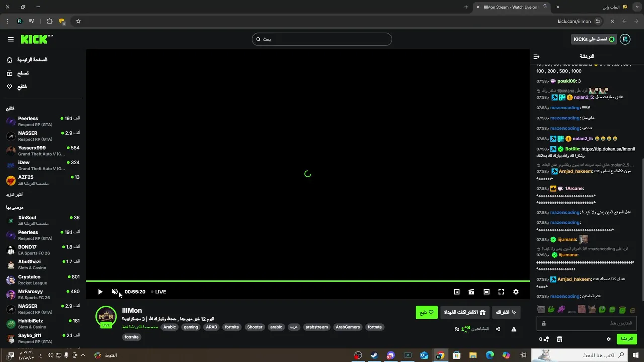Open the AZF25 followed channel
644x362 pixels.
coord(43,180)
